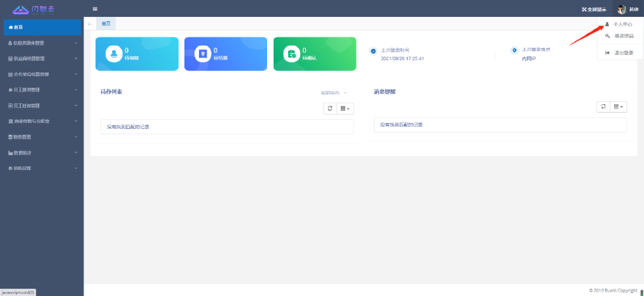Click 没有找到匹配的记录 in the 待办列表 table
Screen dimensions: 644x296
point(128,127)
